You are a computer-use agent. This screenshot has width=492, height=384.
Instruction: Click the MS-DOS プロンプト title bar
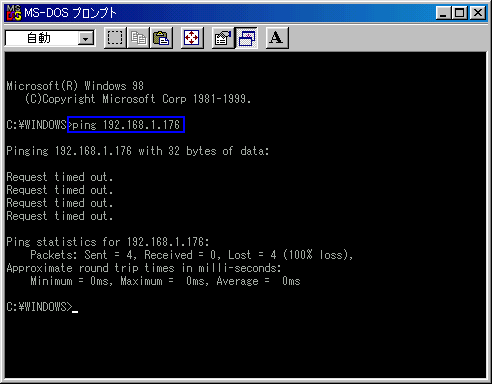coord(227,13)
